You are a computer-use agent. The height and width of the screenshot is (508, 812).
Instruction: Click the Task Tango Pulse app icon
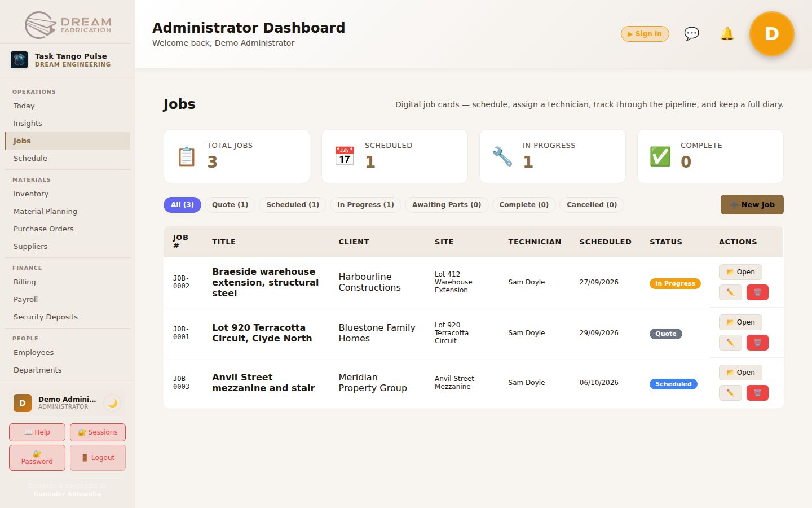(19, 60)
